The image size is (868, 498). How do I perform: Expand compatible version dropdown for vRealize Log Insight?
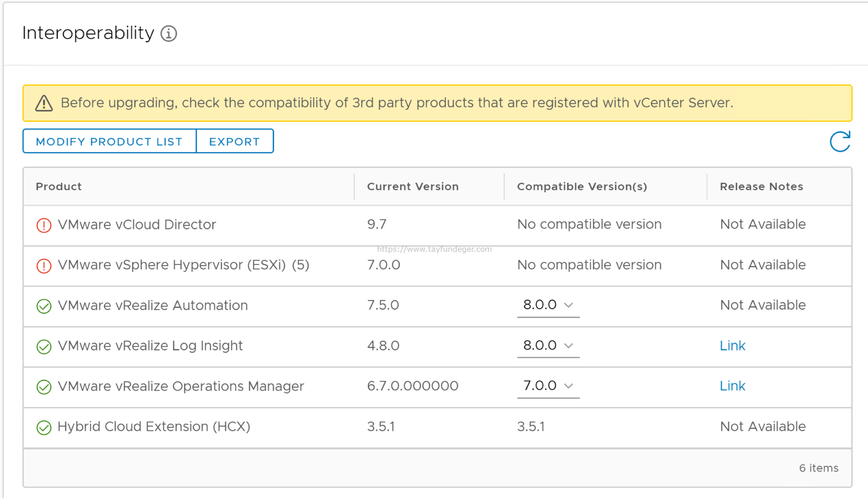point(548,345)
